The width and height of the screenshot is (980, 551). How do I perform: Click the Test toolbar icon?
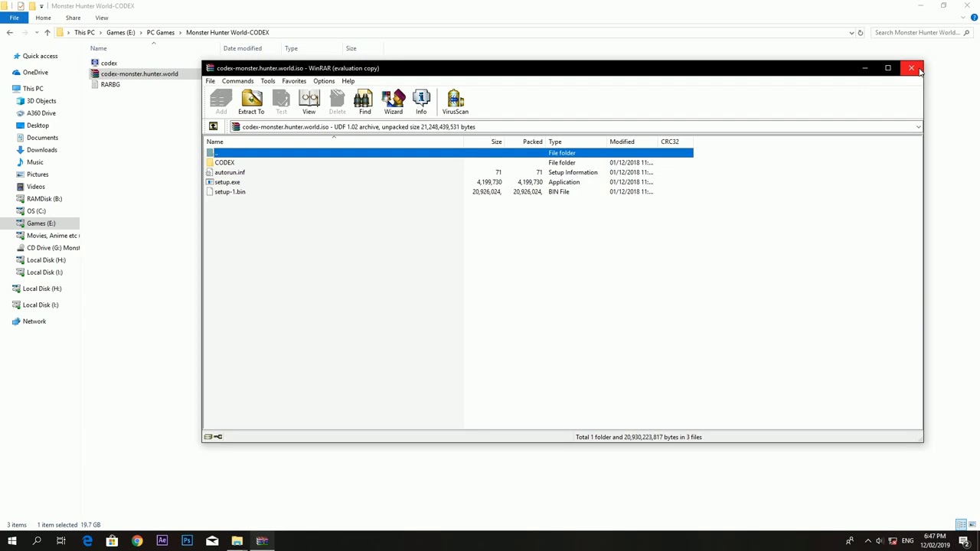(x=281, y=102)
